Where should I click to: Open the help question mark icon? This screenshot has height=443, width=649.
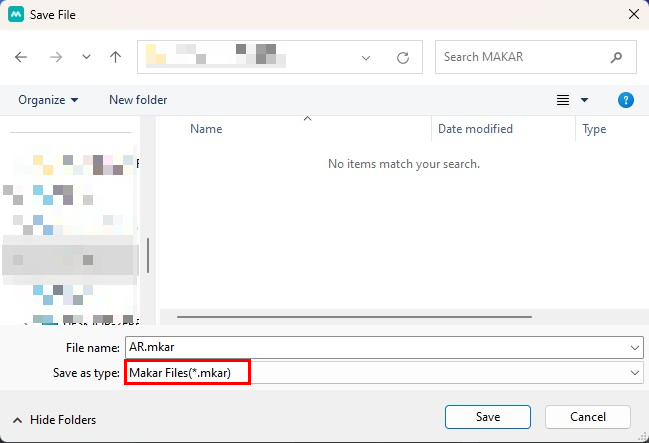626,100
